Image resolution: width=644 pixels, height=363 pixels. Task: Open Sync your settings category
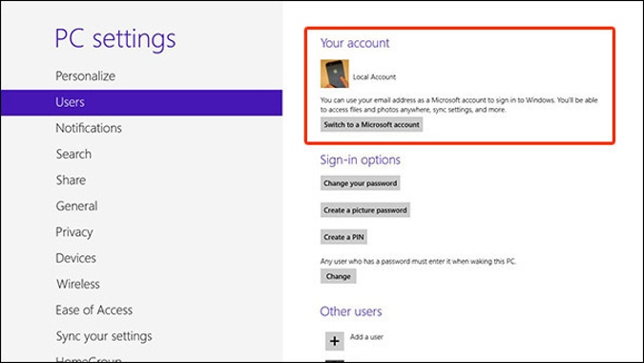[x=104, y=336]
